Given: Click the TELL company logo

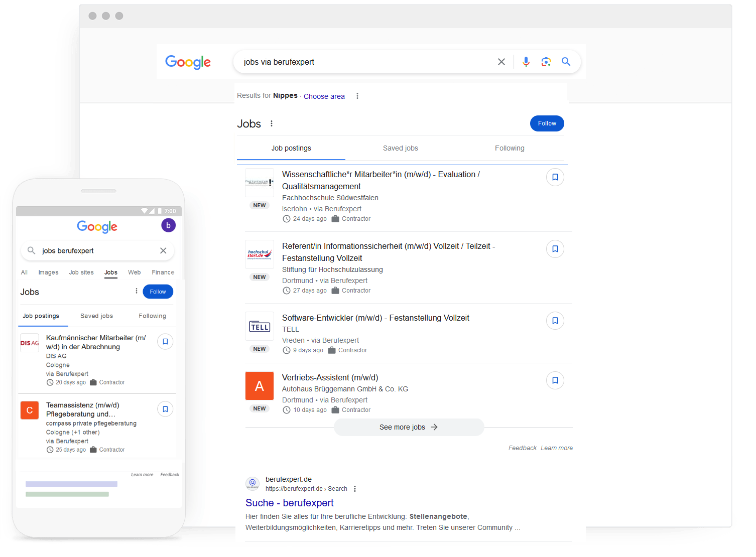Looking at the screenshot, I should (260, 326).
